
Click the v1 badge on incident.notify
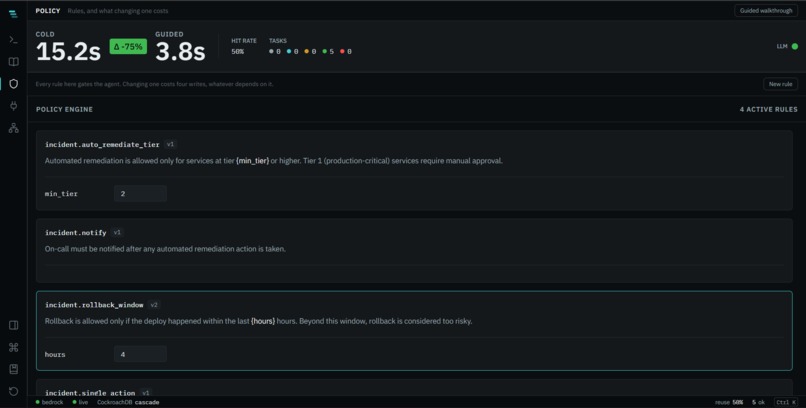pos(117,233)
